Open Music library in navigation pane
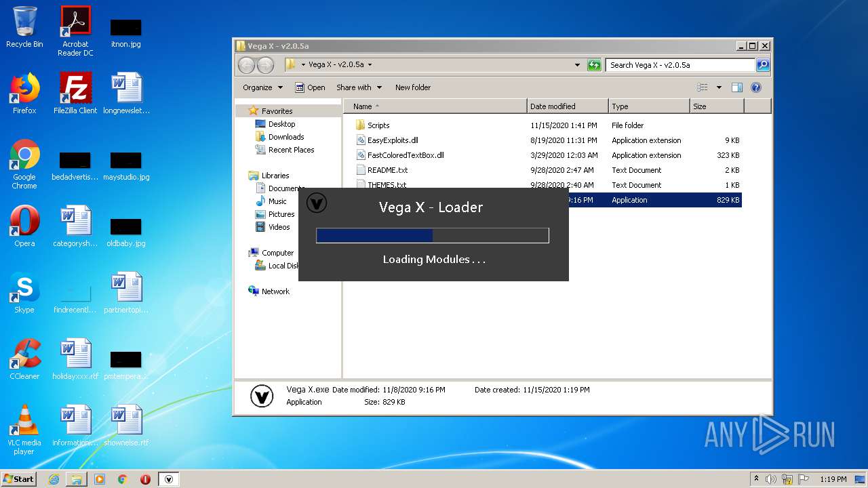 coord(277,201)
